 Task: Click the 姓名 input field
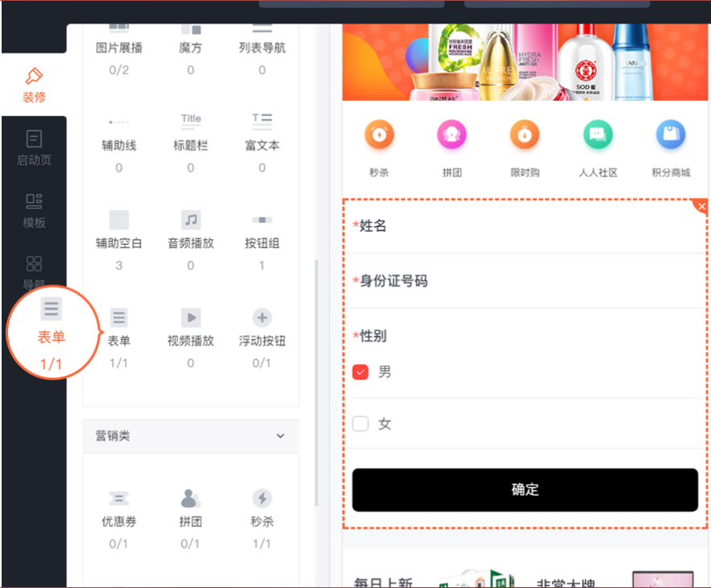pos(525,226)
